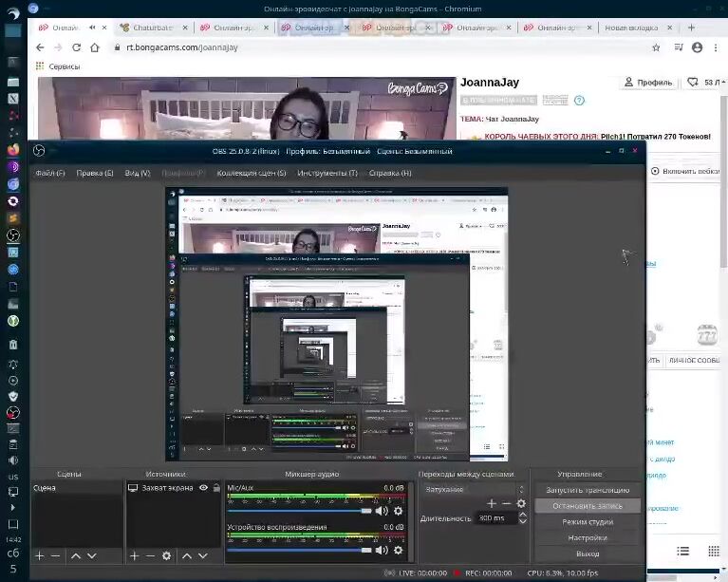Toggle visibility eye for the Захват экрана source

tap(203, 488)
